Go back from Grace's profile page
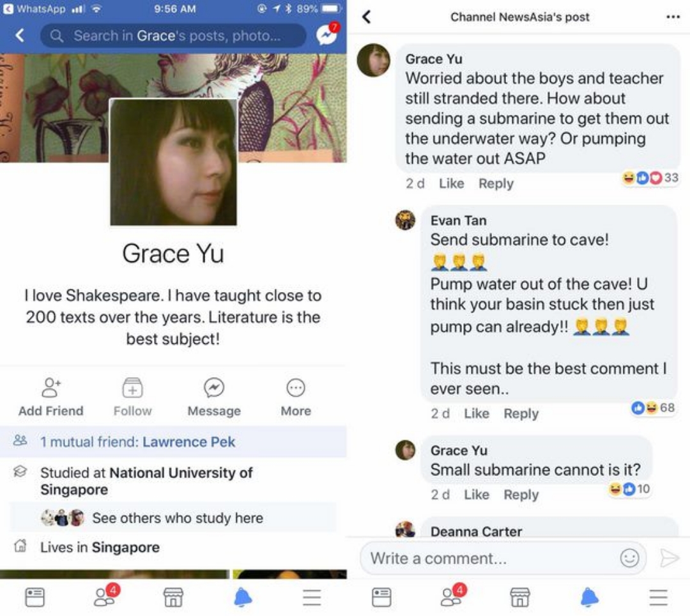690x616 pixels. point(20,35)
